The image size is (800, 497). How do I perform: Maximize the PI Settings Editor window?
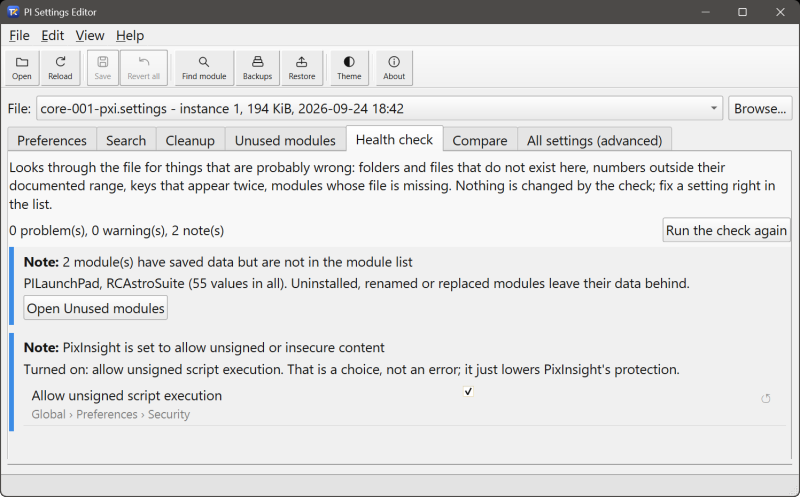pyautogui.click(x=742, y=12)
